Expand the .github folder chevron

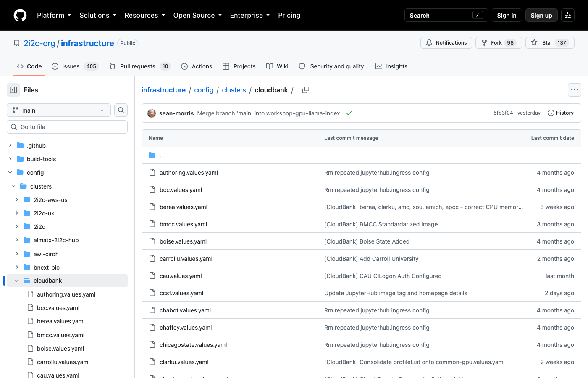click(x=10, y=145)
